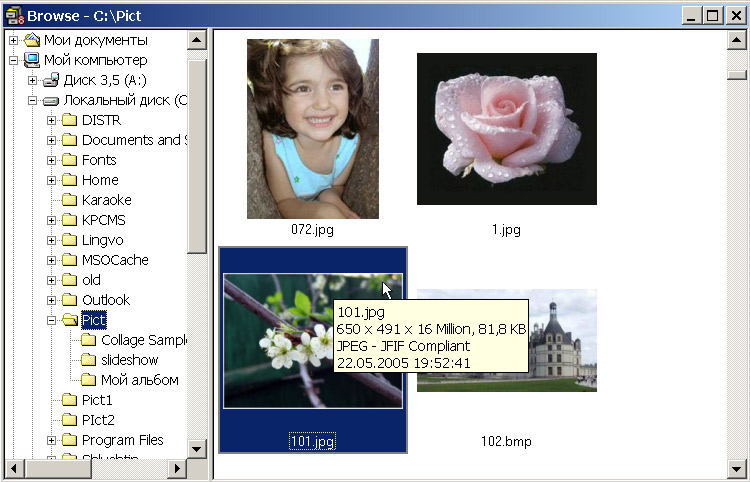The image size is (750, 482).
Task: Click the open Pict folder icon
Action: [70, 320]
